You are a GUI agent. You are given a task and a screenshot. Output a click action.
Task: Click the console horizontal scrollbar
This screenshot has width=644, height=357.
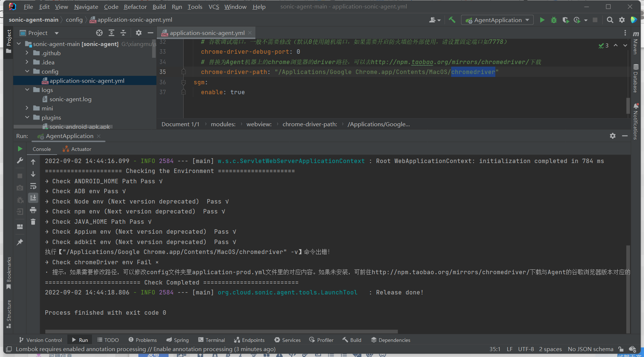pos(221,331)
